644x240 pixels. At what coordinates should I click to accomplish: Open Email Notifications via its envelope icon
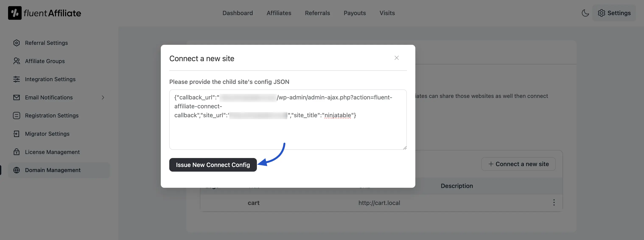(16, 97)
